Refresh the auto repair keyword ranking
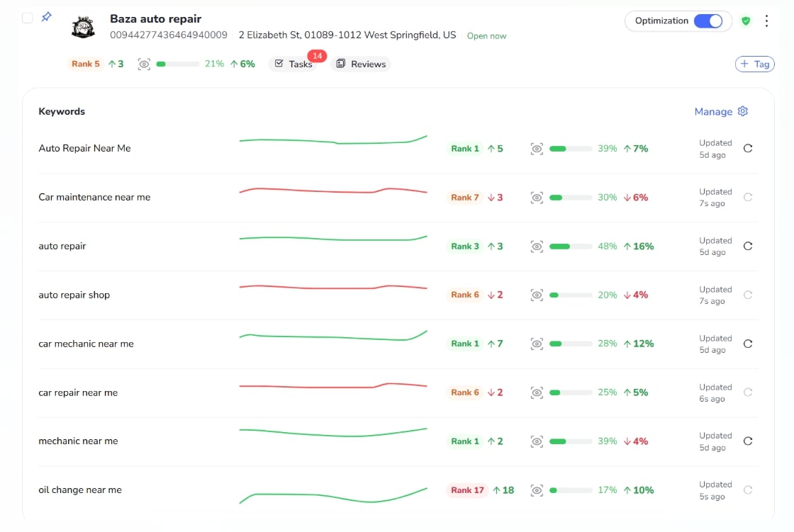The height and width of the screenshot is (532, 794). 747,247
